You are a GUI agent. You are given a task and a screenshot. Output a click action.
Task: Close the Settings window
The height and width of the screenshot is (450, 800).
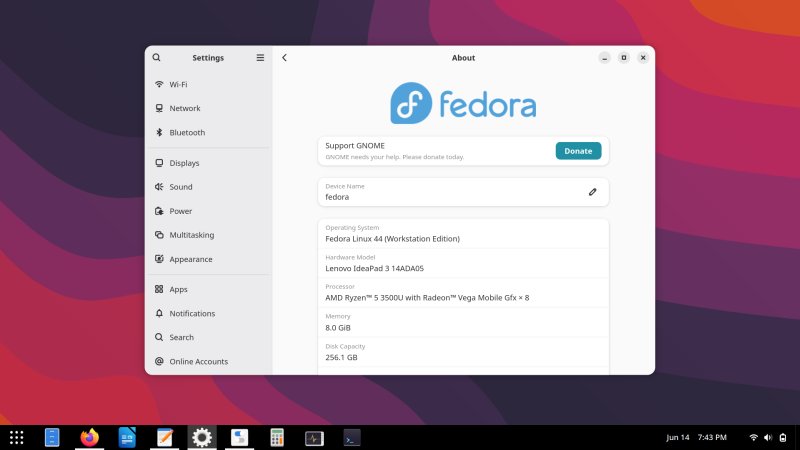643,58
